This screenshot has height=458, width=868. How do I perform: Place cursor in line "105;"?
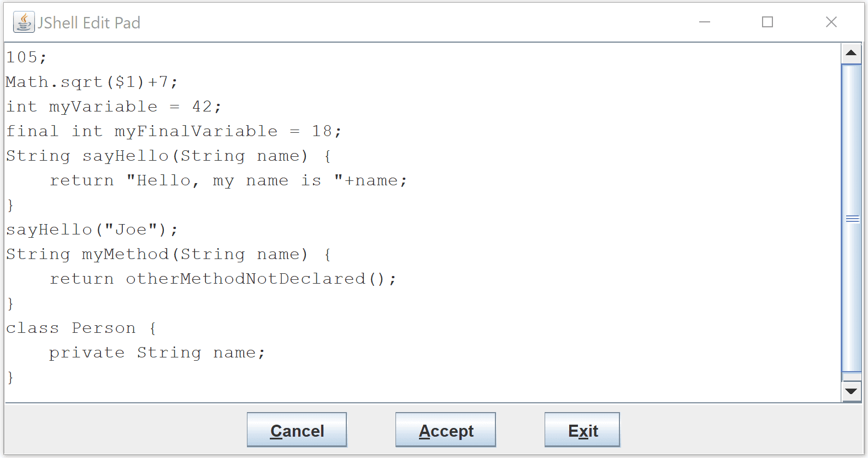[x=26, y=57]
